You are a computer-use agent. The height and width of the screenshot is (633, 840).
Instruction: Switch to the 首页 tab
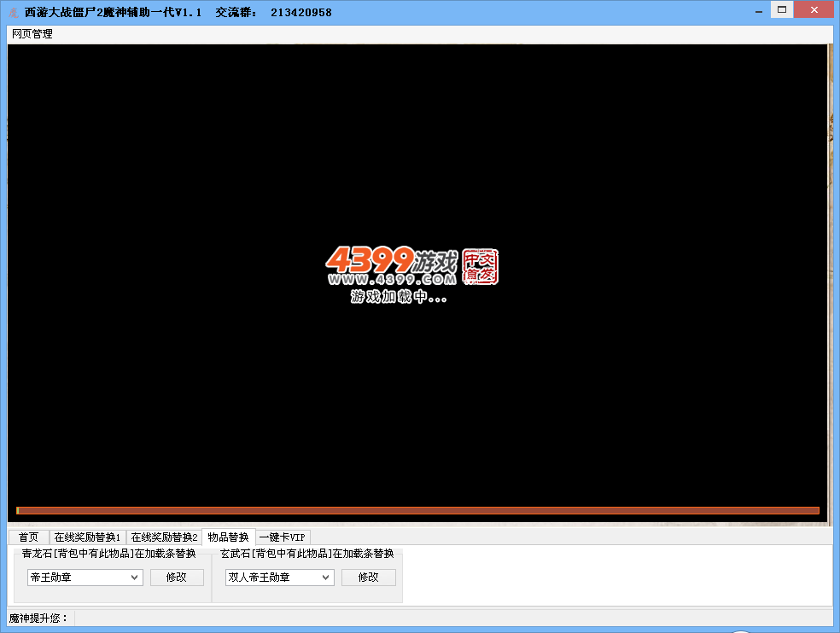point(29,537)
